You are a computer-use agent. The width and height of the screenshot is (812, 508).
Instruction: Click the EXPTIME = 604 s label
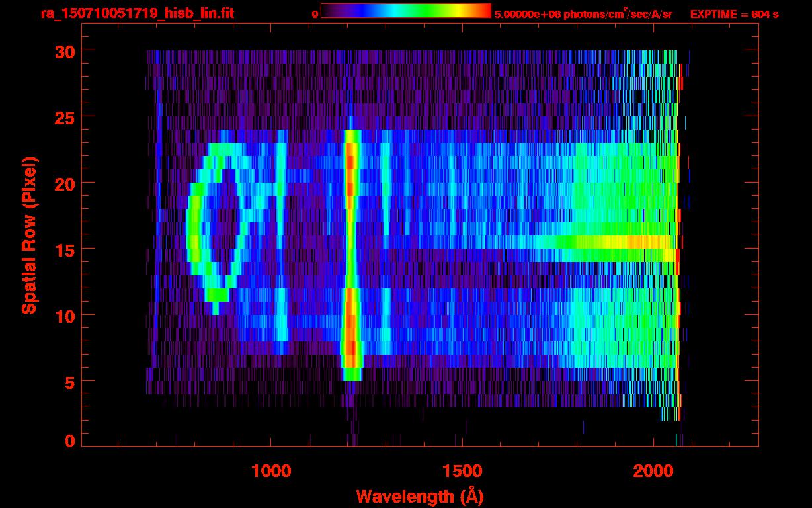pyautogui.click(x=734, y=14)
